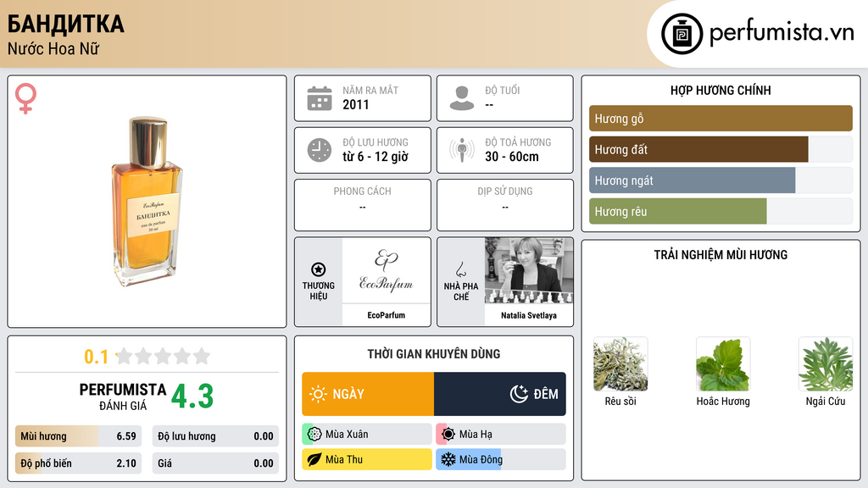Open the EcoParfum brand logo
868x488 pixels.
tap(386, 270)
